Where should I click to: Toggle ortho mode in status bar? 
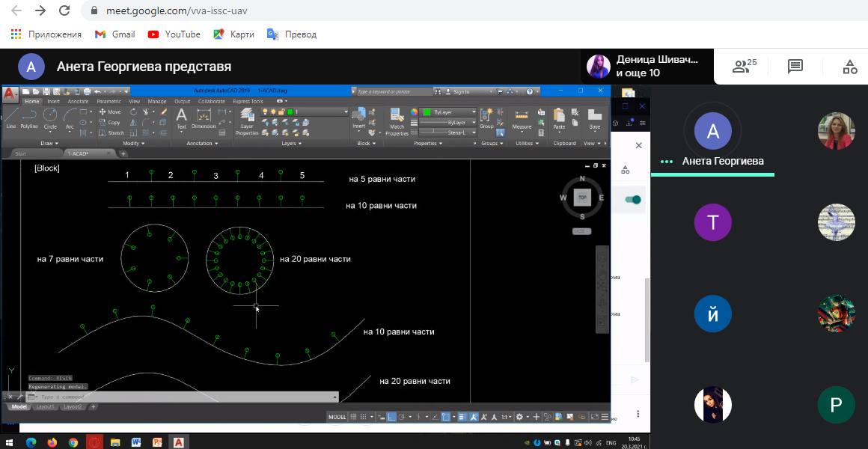click(391, 417)
